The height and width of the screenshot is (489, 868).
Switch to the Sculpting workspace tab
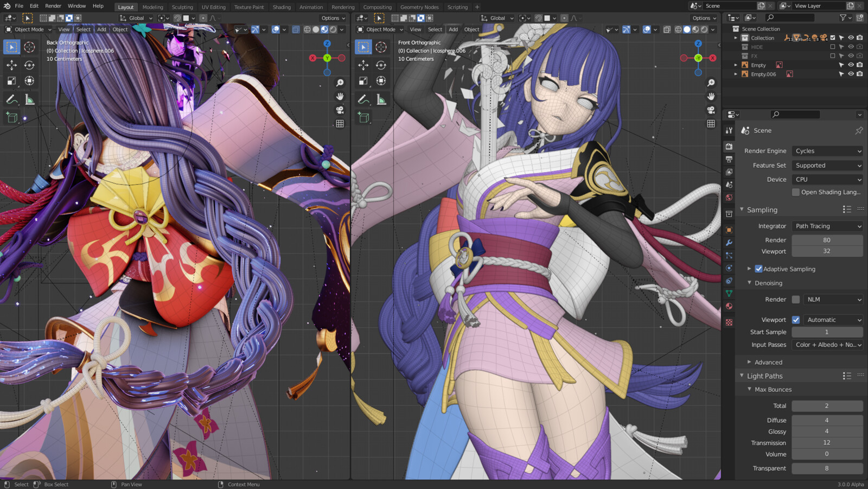tap(182, 7)
